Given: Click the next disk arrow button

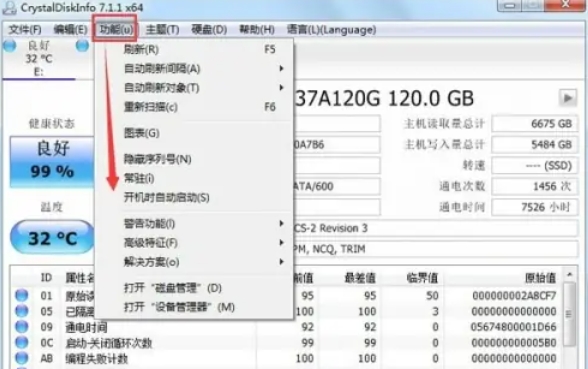Looking at the screenshot, I should tap(568, 98).
